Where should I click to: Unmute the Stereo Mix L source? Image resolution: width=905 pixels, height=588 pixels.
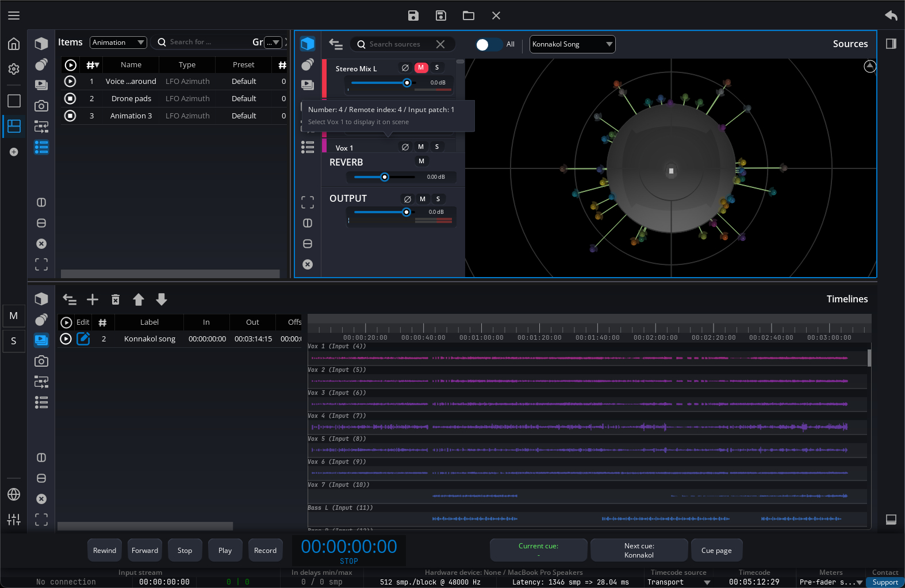point(421,68)
